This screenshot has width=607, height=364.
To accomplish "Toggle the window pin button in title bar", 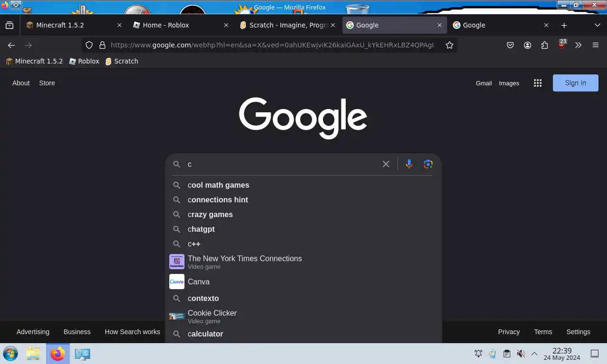I will (x=16, y=5).
